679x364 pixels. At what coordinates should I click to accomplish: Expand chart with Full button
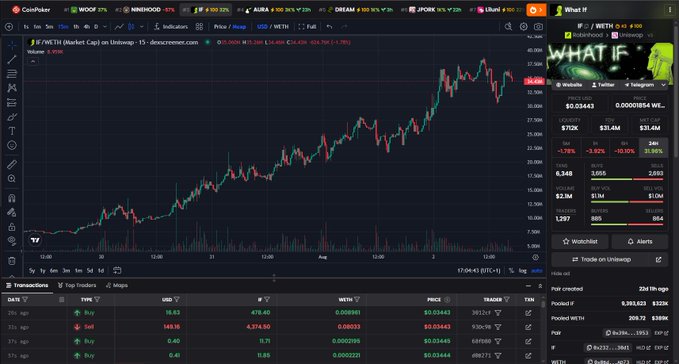point(307,27)
